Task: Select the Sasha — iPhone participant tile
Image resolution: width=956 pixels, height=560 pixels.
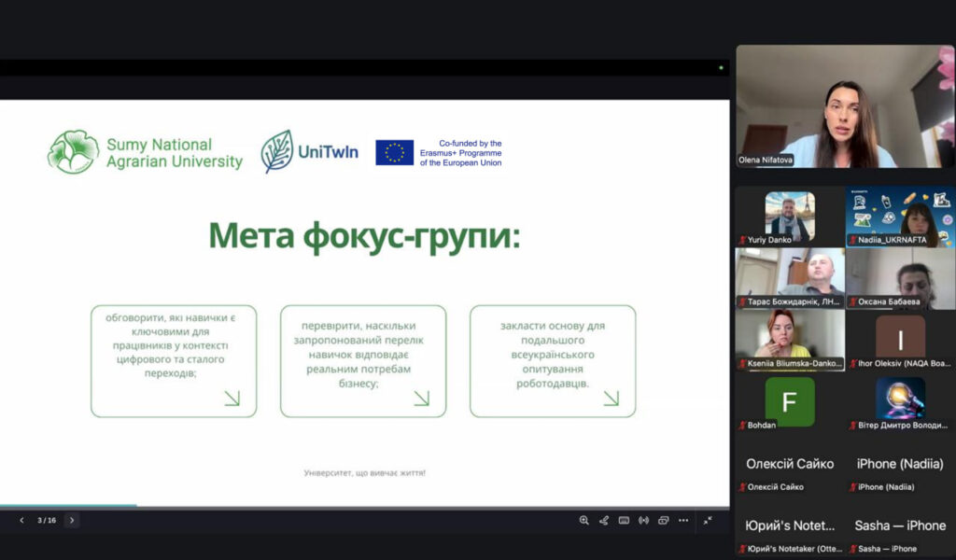Action: point(900,530)
